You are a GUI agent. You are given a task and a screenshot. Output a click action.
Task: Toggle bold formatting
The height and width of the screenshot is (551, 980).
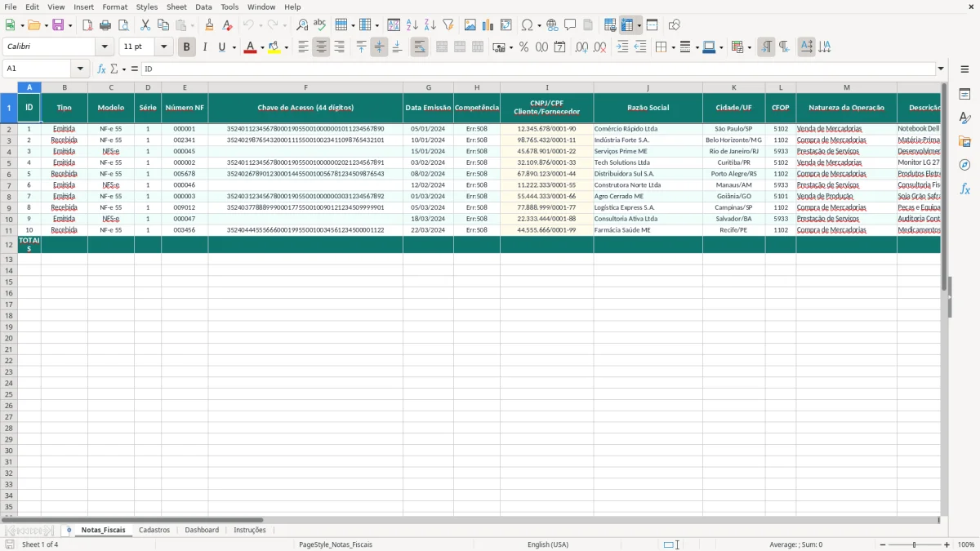pyautogui.click(x=186, y=47)
